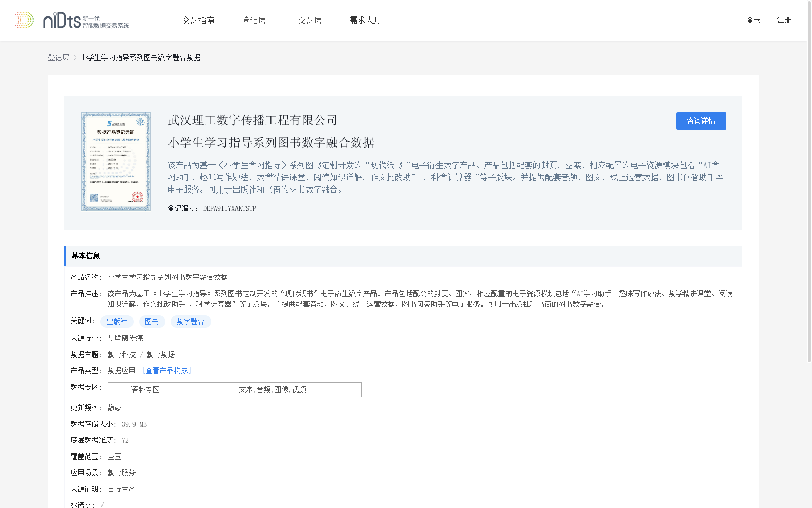Click the 教育科技 data theme value
Image resolution: width=812 pixels, height=508 pixels.
tap(121, 355)
